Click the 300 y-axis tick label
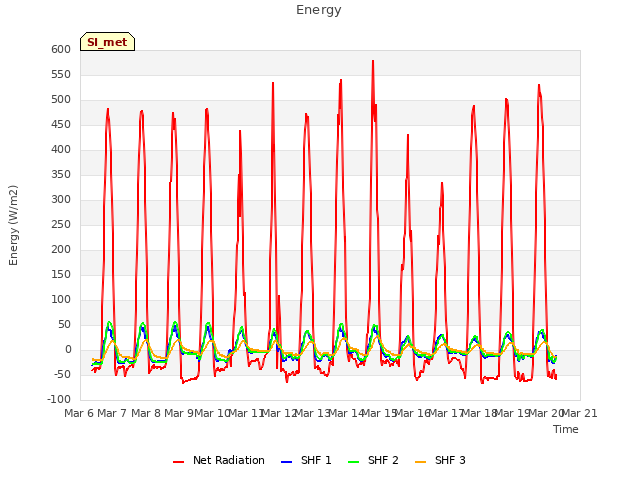The height and width of the screenshot is (480, 640). pyautogui.click(x=61, y=200)
